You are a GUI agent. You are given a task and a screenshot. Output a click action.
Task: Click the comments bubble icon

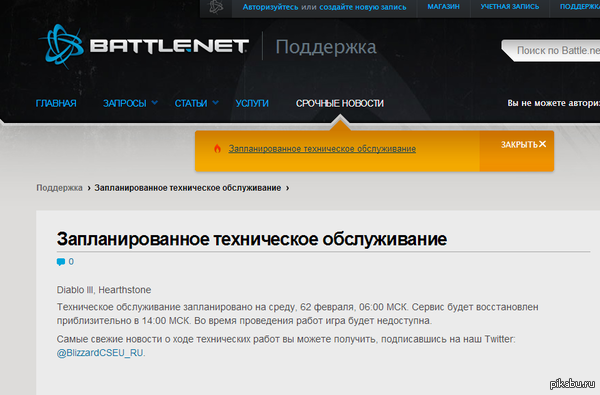tap(61, 262)
